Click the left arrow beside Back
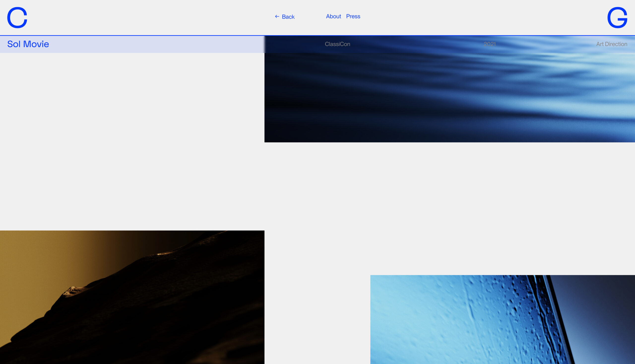The width and height of the screenshot is (635, 364). (277, 17)
